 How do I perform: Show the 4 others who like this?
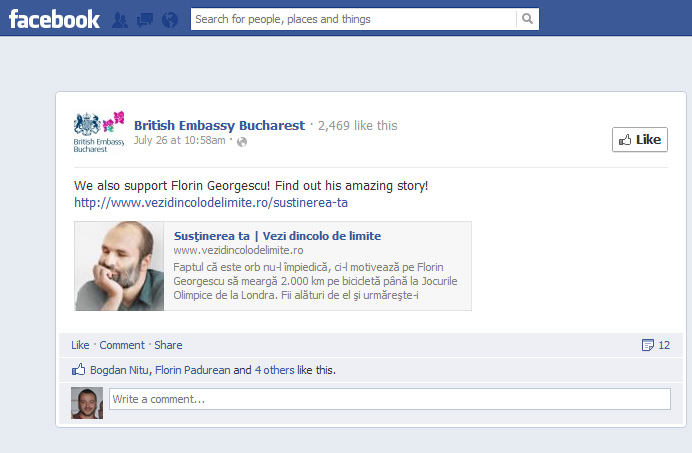[x=275, y=370]
